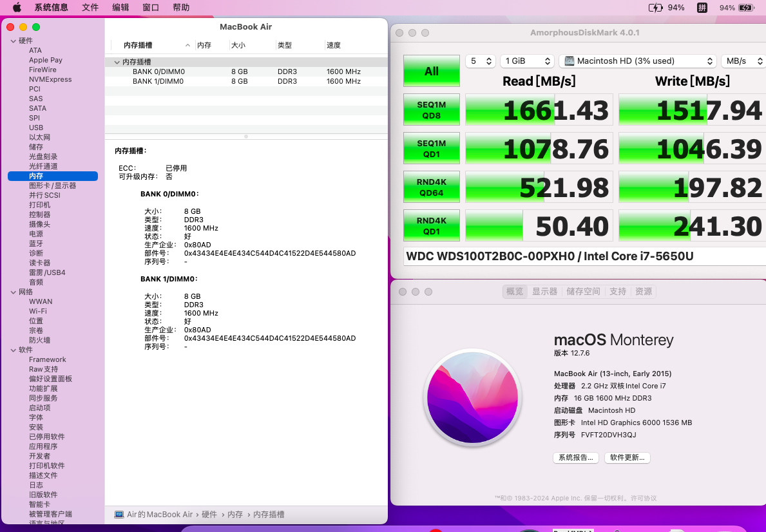
Task: Switch to the 储存空间 tab
Action: (583, 292)
